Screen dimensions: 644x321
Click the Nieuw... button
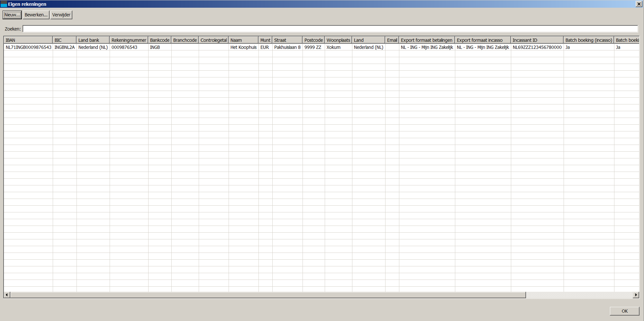click(12, 15)
